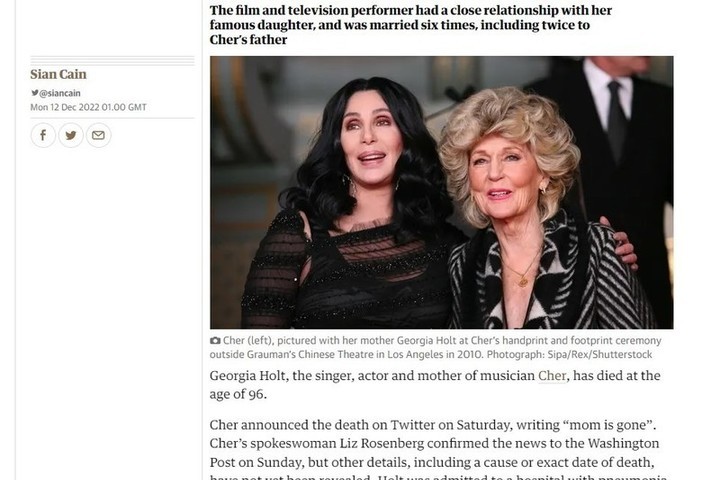
Task: Share the article via Twitter button
Action: coord(71,136)
